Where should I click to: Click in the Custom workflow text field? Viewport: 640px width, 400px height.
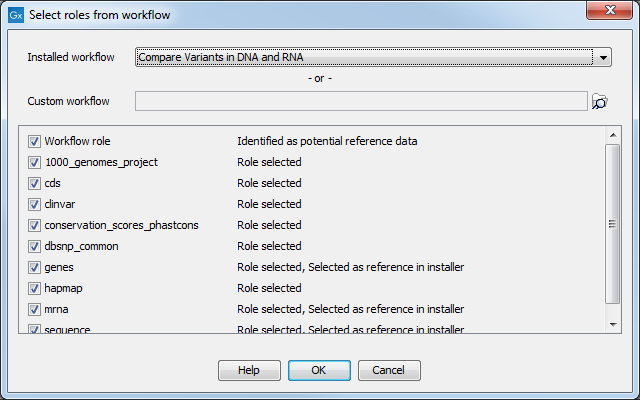(360, 101)
